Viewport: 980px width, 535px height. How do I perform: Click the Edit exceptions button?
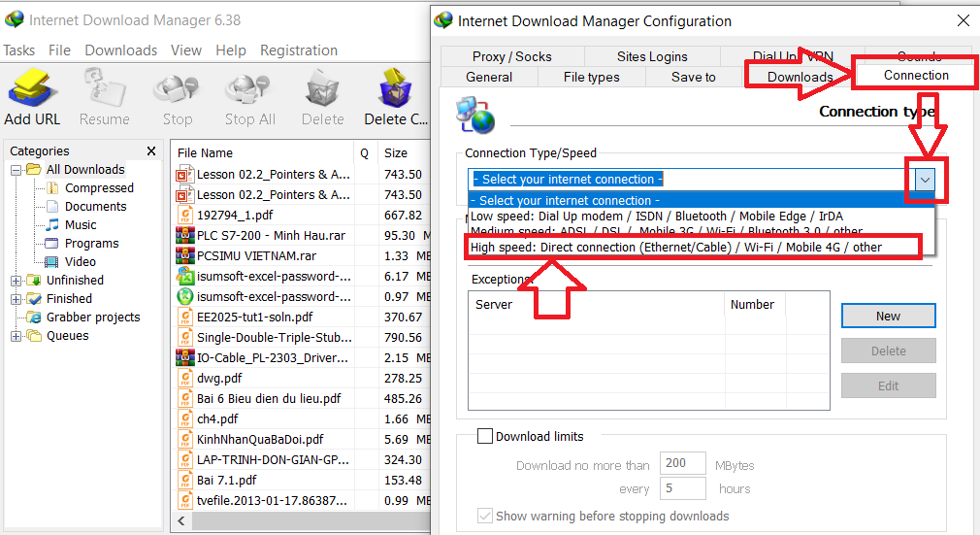tap(888, 386)
